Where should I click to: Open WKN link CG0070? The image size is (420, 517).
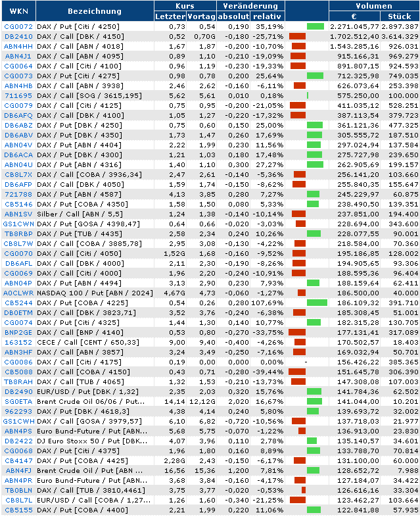[x=18, y=254]
